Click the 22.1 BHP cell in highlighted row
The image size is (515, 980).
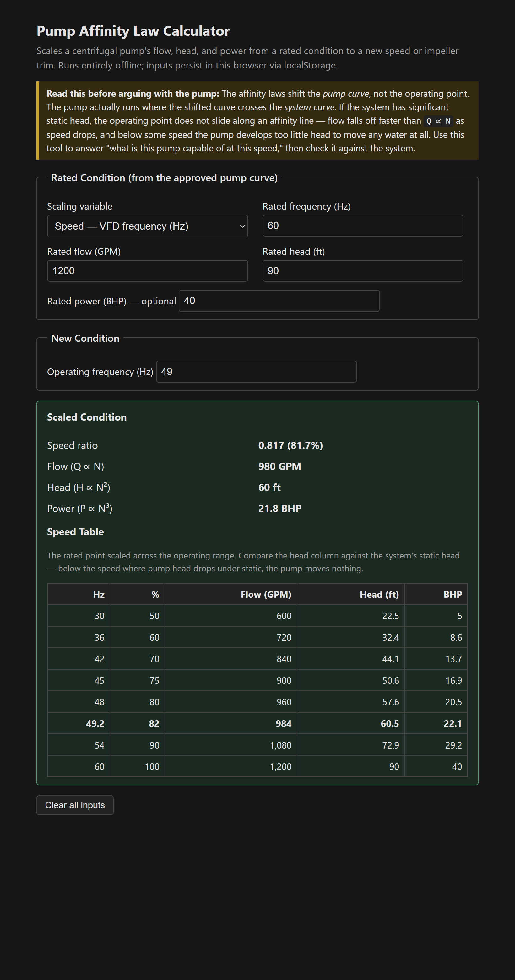pos(436,723)
